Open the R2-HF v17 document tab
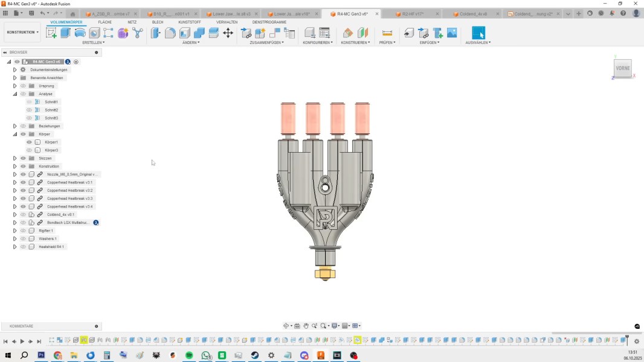The width and height of the screenshot is (644, 362). coord(413,13)
